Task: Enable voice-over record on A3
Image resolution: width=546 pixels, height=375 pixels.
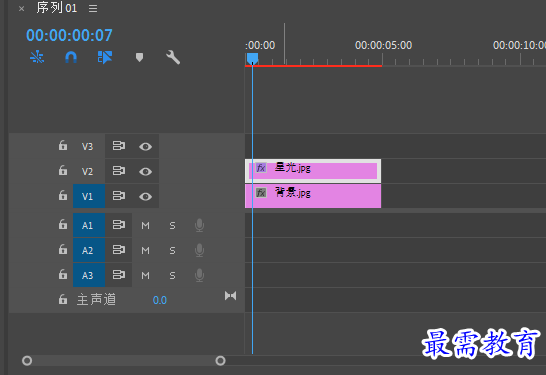Action: 200,275
